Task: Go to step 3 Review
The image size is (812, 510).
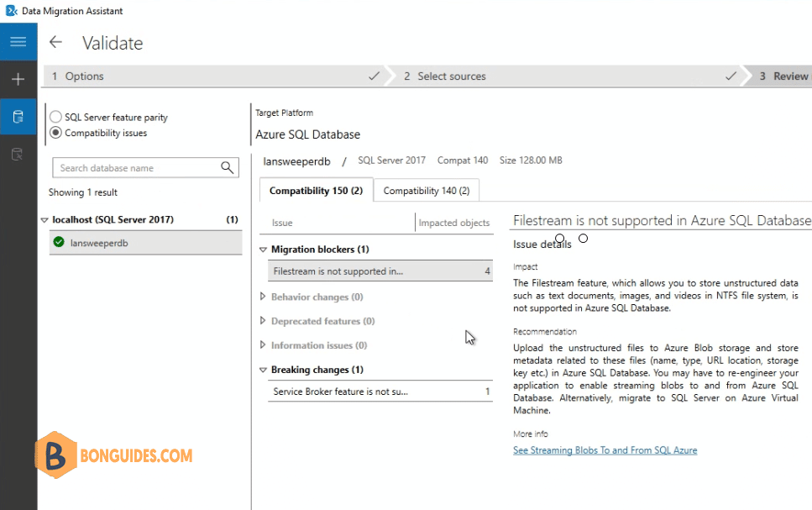Action: tap(782, 76)
